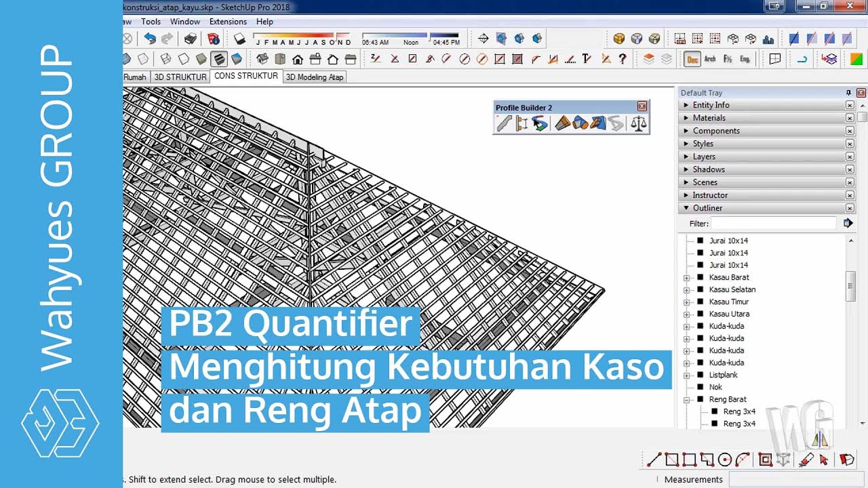Collapse the Outliner panel
Screen dimensions: 868x488
tap(686, 208)
